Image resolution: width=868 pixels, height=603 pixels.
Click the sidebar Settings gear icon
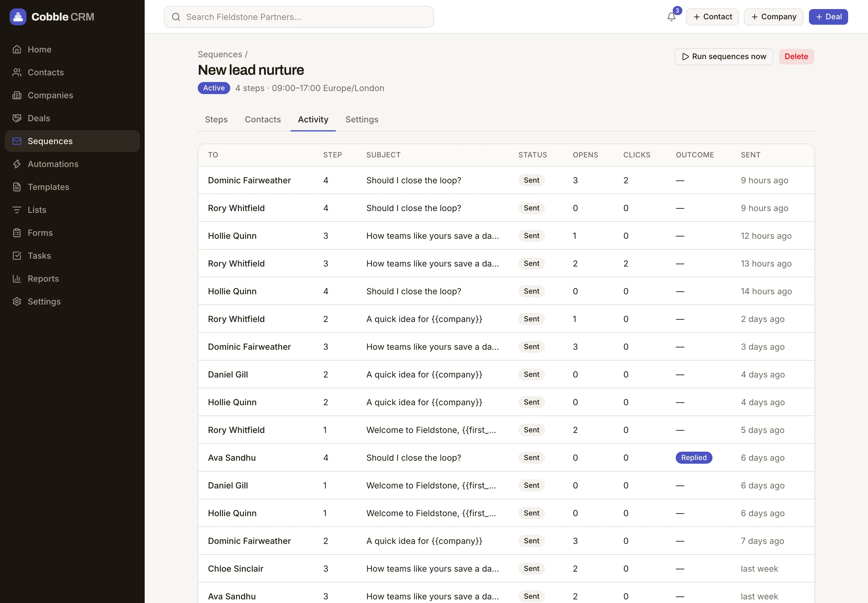[17, 301]
